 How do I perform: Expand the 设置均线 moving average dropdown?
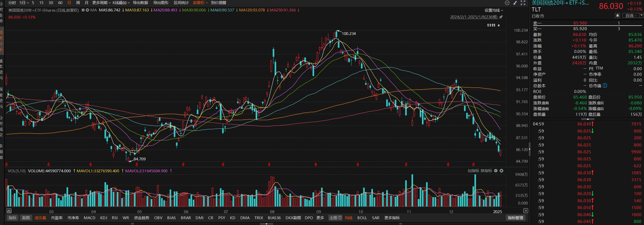494,10
